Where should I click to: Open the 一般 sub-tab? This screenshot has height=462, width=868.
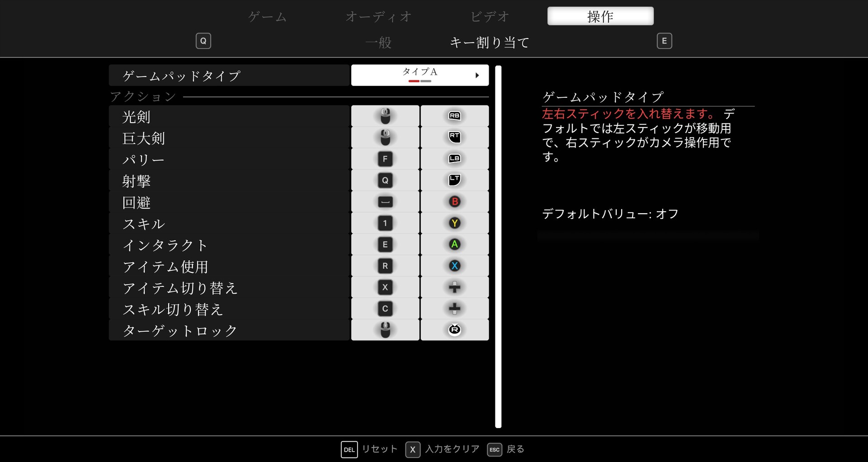[378, 43]
